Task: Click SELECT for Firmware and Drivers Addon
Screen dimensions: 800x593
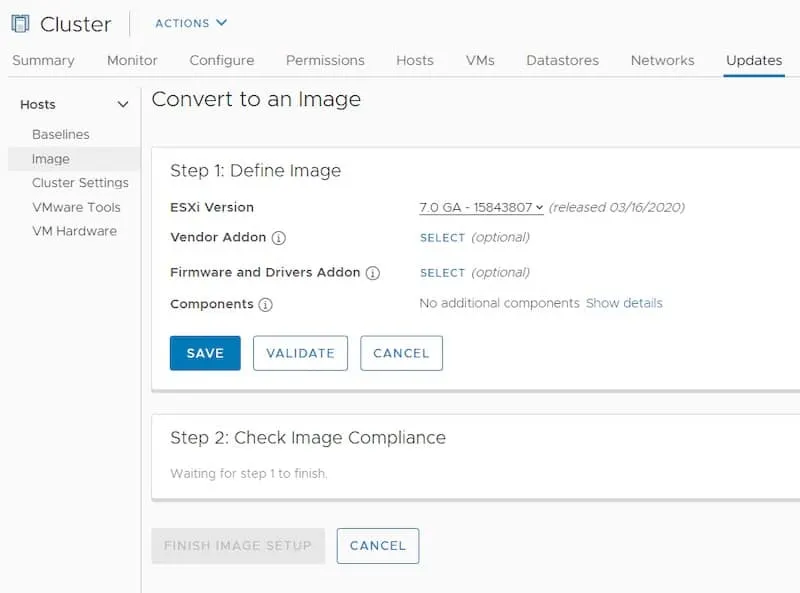Action: (442, 273)
